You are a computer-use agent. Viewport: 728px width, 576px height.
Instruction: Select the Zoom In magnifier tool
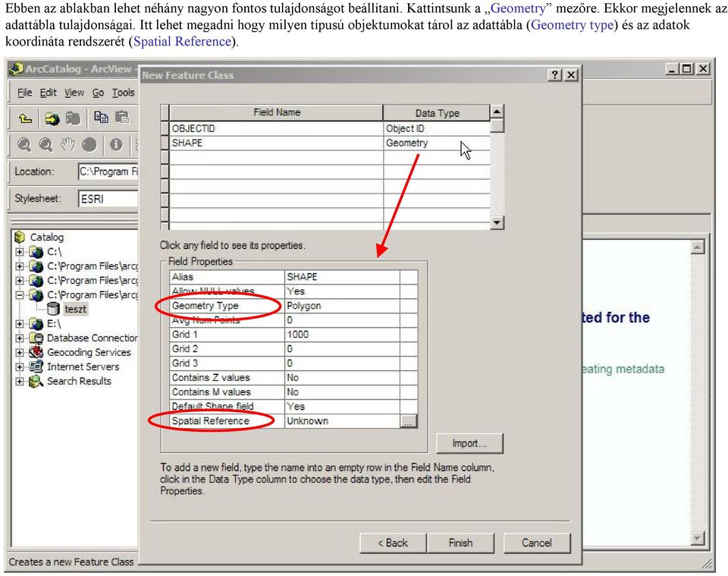point(24,145)
